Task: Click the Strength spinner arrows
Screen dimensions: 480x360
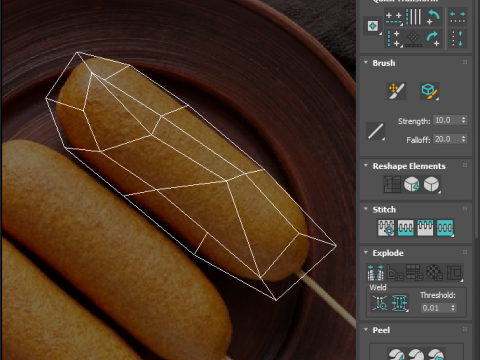Action: pos(463,120)
